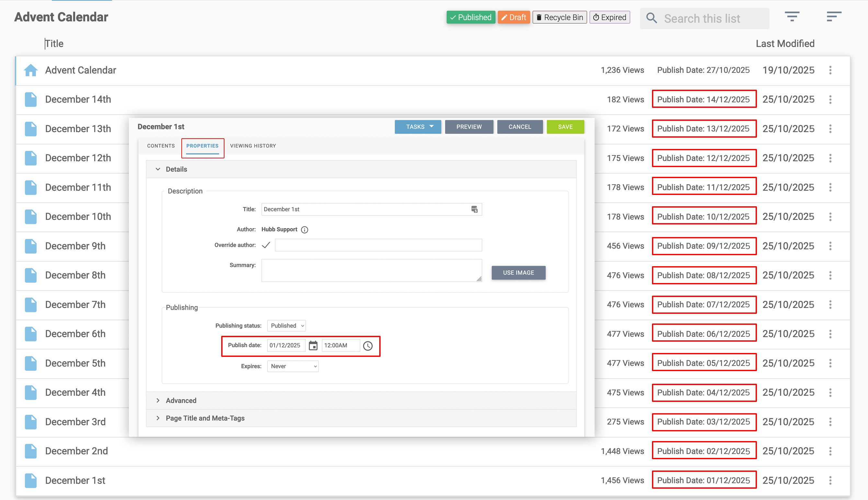Click the translate icon inside the Title field
Screen dimensions: 868x500
474,209
